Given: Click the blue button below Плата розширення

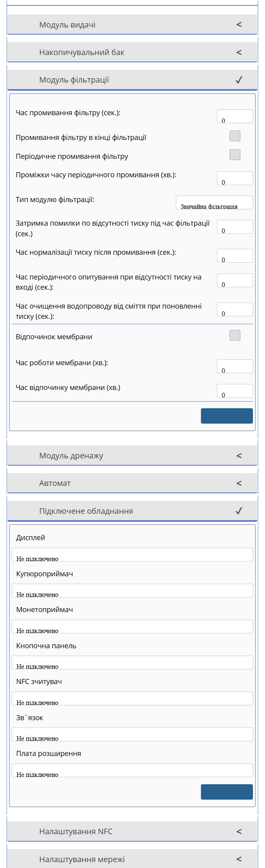Looking at the screenshot, I should coord(227,792).
